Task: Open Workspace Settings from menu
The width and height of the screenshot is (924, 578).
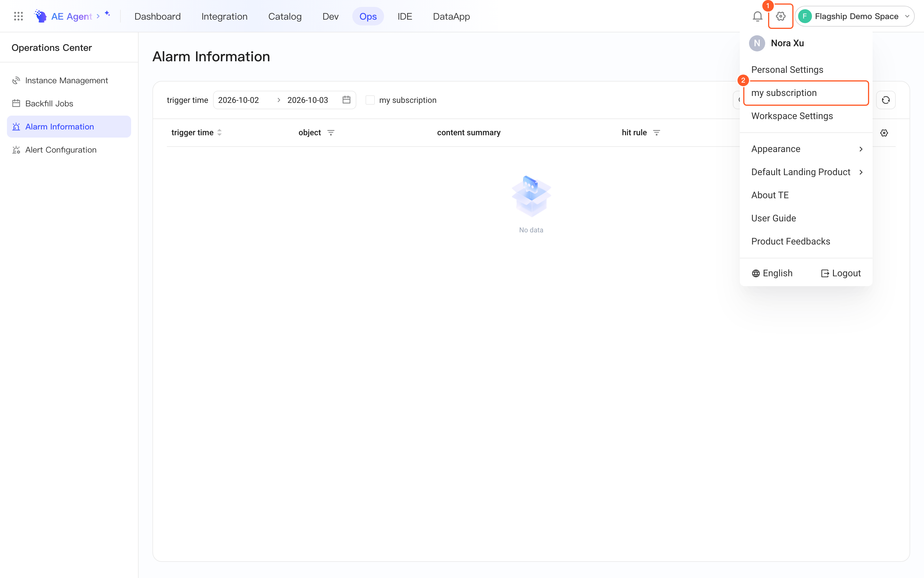Action: pyautogui.click(x=806, y=116)
